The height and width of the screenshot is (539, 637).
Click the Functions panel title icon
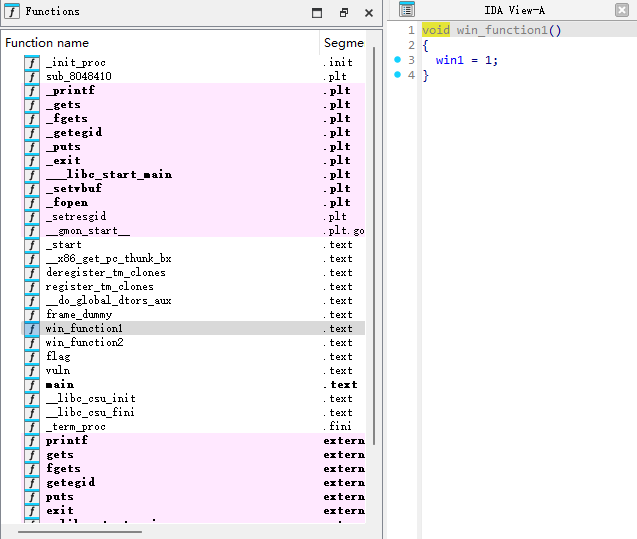pos(13,12)
